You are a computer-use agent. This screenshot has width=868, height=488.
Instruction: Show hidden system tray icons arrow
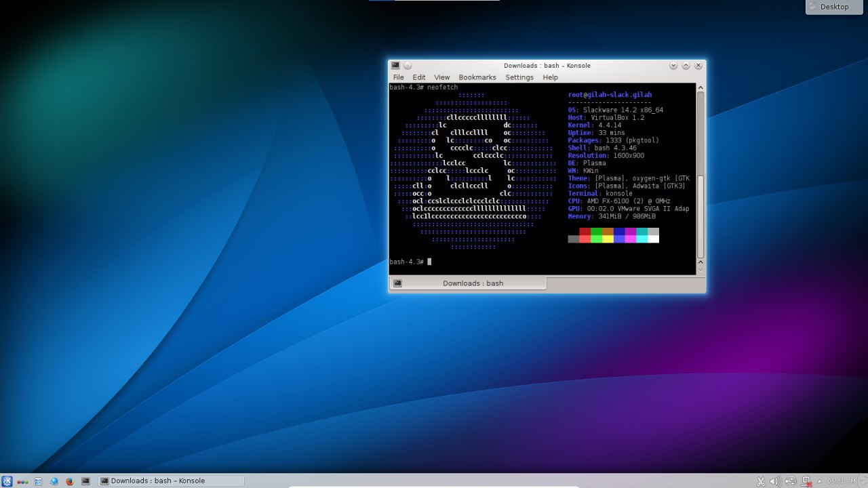click(819, 481)
